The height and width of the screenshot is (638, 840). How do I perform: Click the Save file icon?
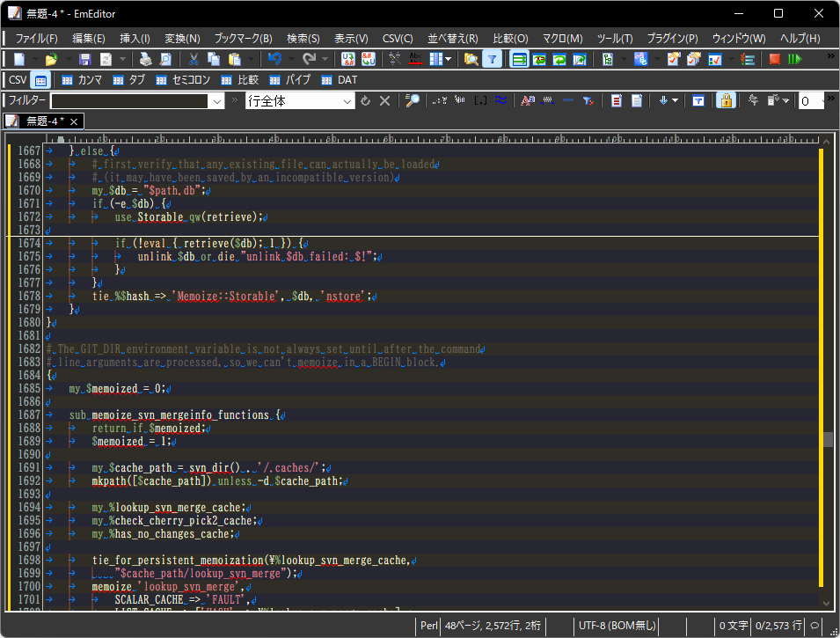point(85,59)
